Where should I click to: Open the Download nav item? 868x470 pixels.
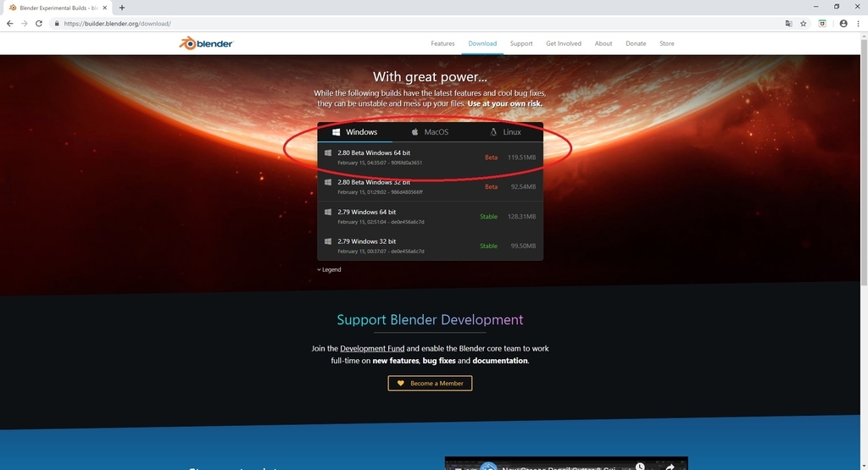pos(482,43)
